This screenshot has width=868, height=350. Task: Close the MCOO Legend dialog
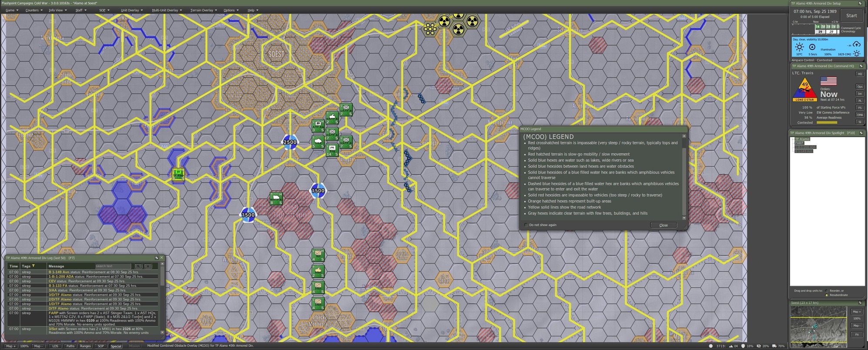click(663, 225)
